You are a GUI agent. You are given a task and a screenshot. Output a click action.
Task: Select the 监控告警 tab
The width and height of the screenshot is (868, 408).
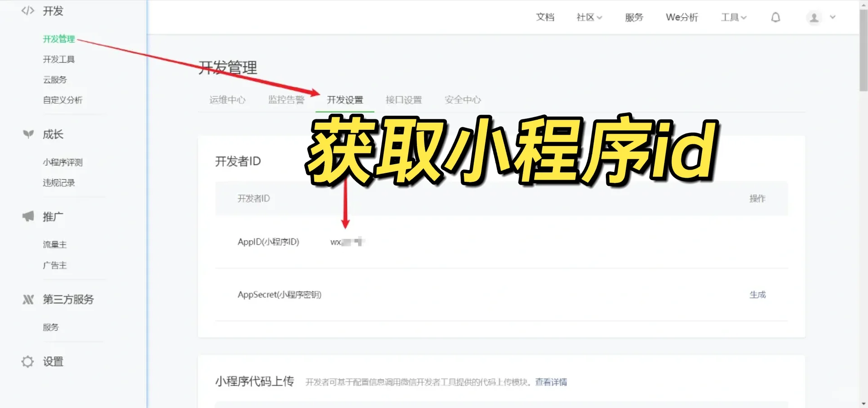tap(286, 100)
